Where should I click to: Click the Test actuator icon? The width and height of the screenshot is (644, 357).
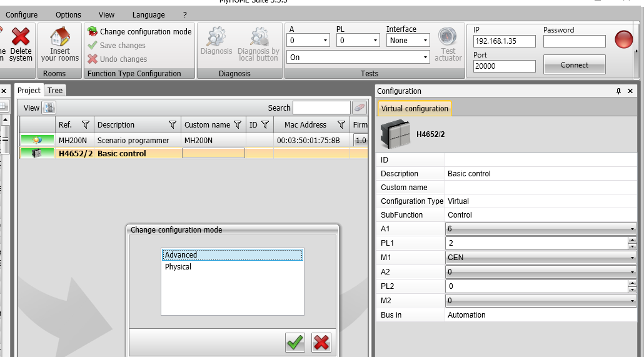coord(448,38)
